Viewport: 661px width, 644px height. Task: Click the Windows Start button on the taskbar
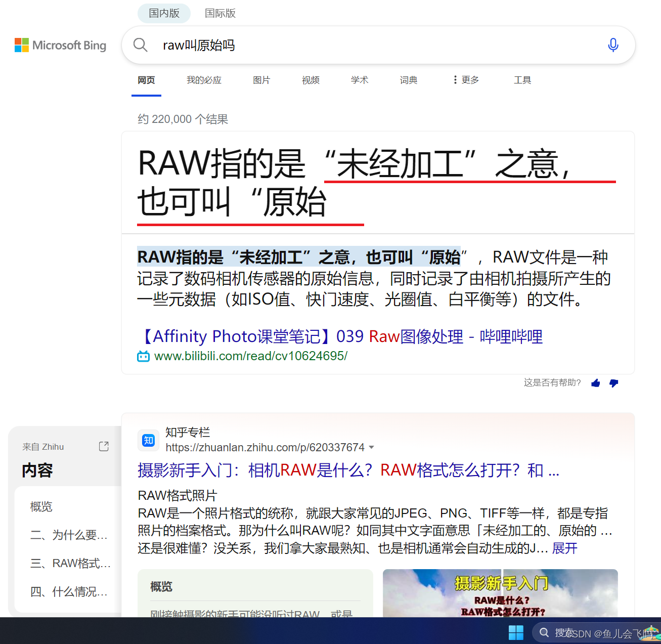coord(515,632)
